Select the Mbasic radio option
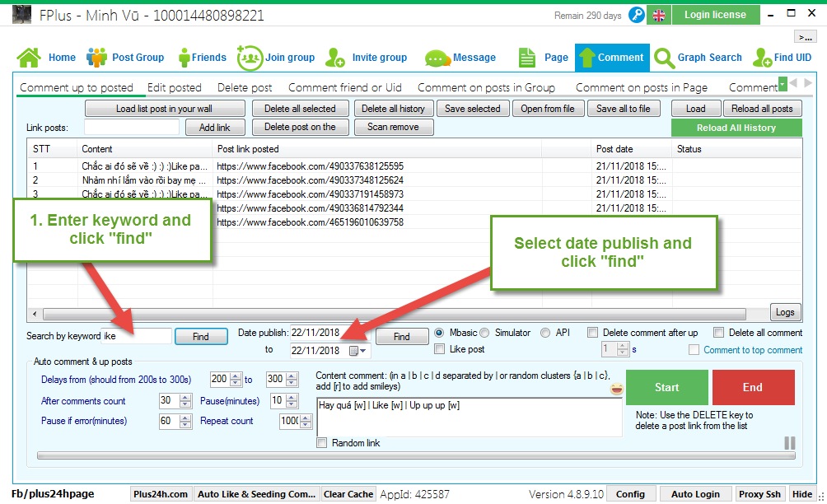The width and height of the screenshot is (827, 504). 439,333
